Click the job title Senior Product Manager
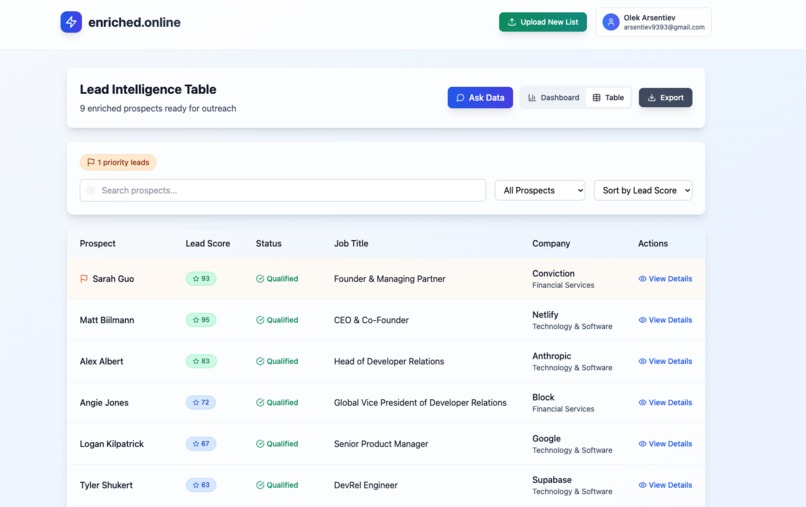806x507 pixels. [x=381, y=444]
